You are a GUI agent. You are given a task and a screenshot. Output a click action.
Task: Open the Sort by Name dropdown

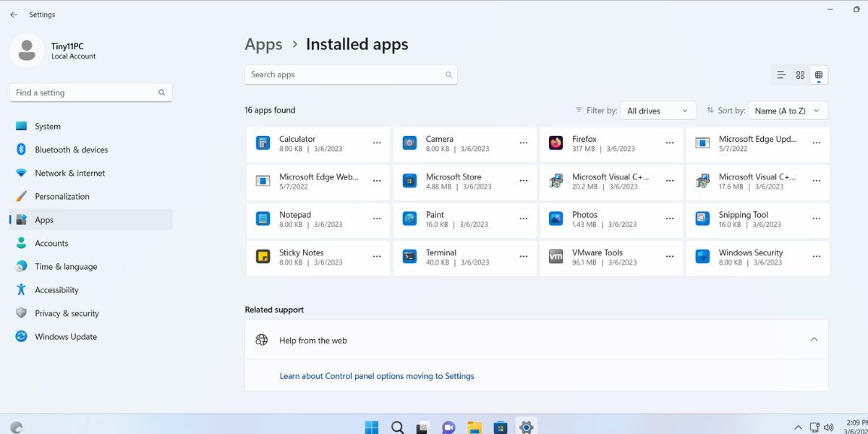788,111
